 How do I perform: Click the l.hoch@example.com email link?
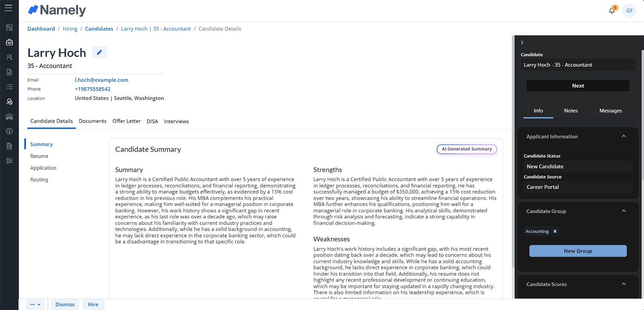point(101,80)
